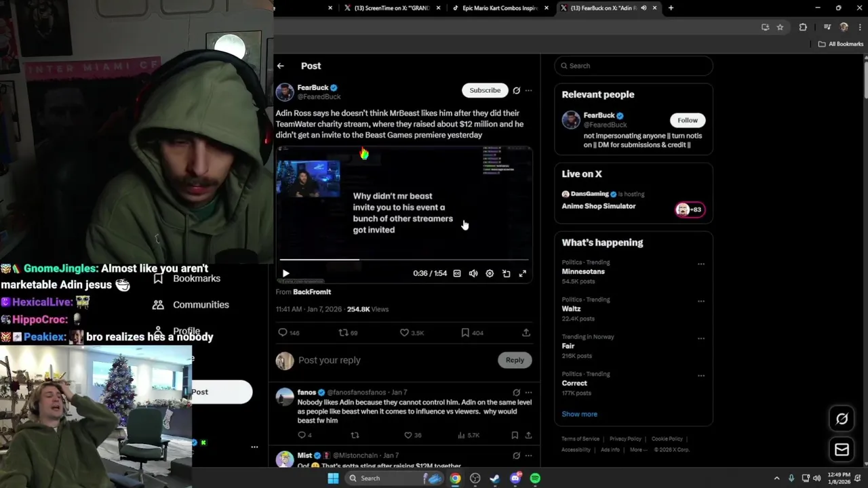Repost the post with 69 reposts
This screenshot has width=868, height=488.
[348, 333]
